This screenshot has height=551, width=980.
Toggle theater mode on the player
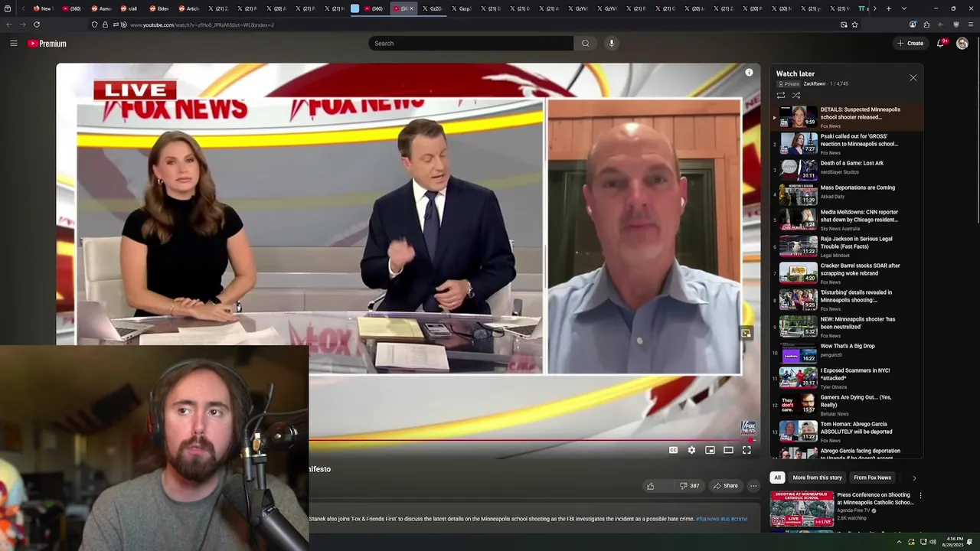pyautogui.click(x=728, y=450)
